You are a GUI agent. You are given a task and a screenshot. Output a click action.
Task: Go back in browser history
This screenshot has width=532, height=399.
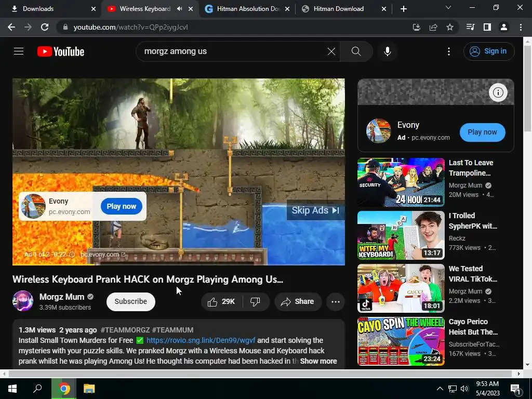coord(11,27)
